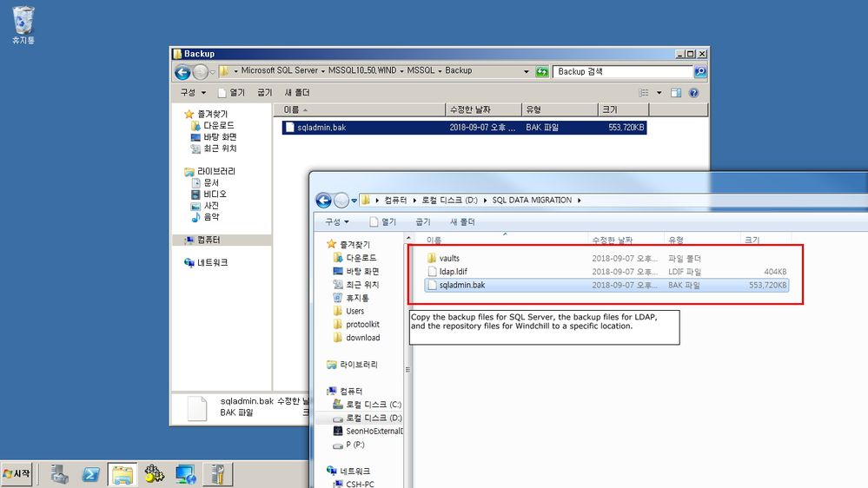Open help icon in Backup window
Viewport: 868px width, 488px height.
[693, 92]
